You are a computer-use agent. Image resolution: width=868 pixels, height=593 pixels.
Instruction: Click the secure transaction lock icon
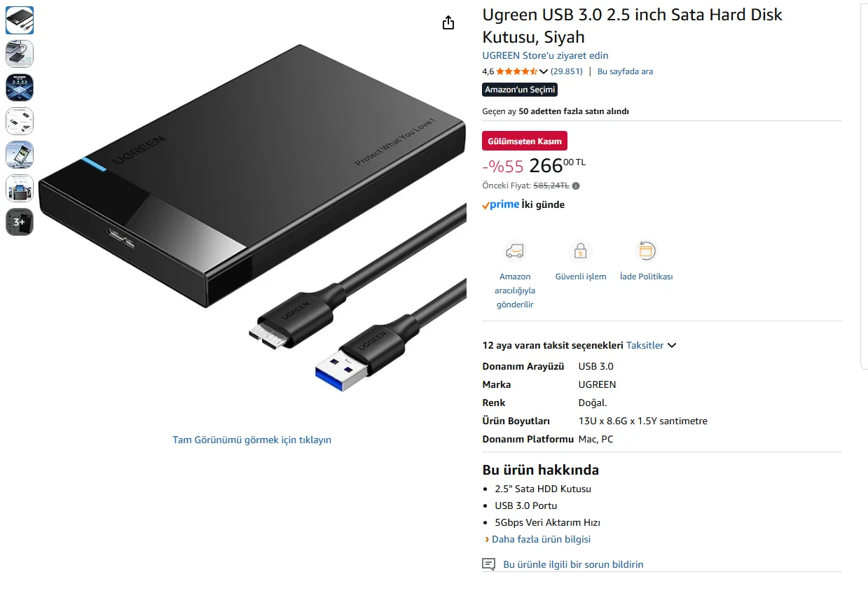coord(580,251)
